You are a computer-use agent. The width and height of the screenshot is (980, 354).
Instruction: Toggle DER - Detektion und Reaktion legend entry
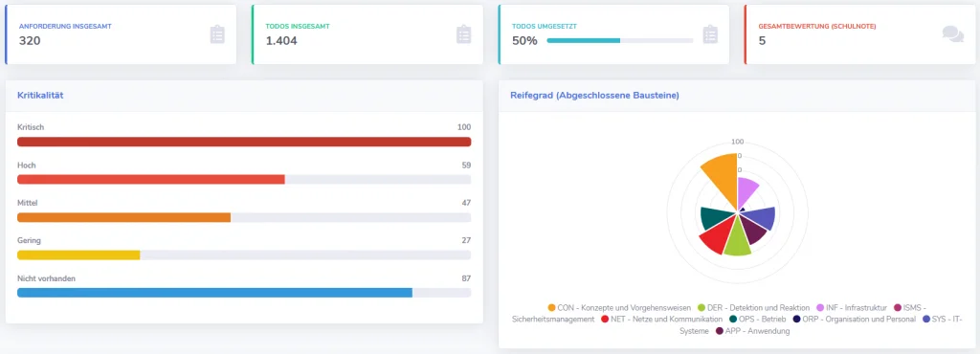tap(754, 308)
